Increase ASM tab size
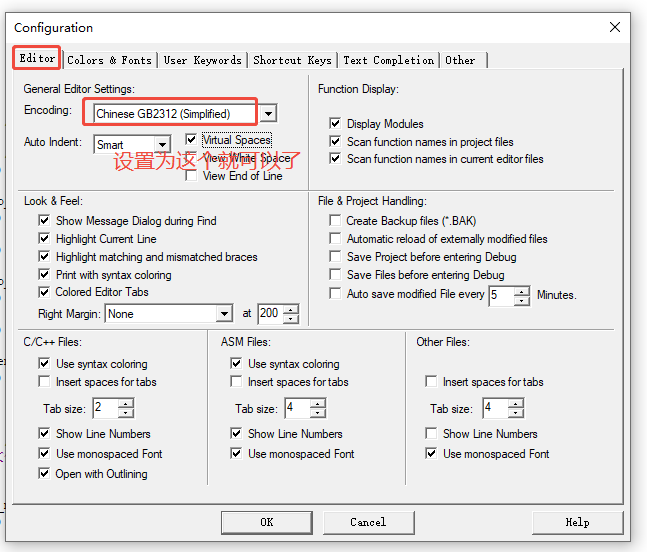The height and width of the screenshot is (552, 647). (318, 403)
